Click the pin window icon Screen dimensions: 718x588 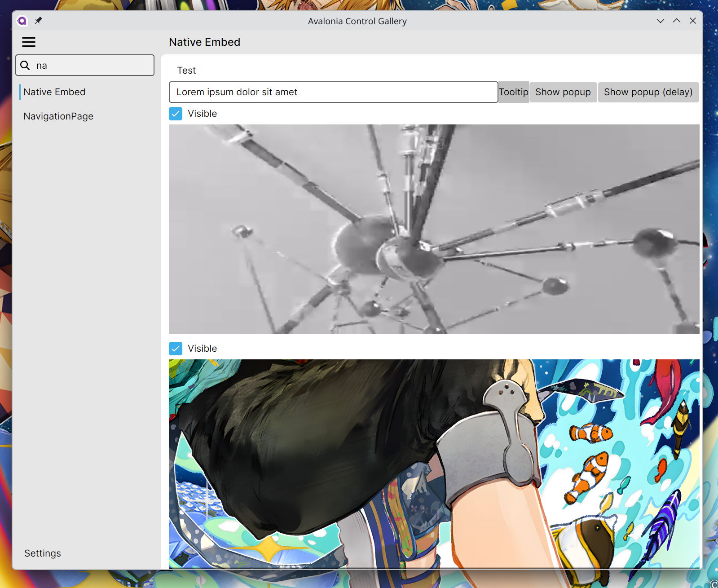click(x=38, y=21)
